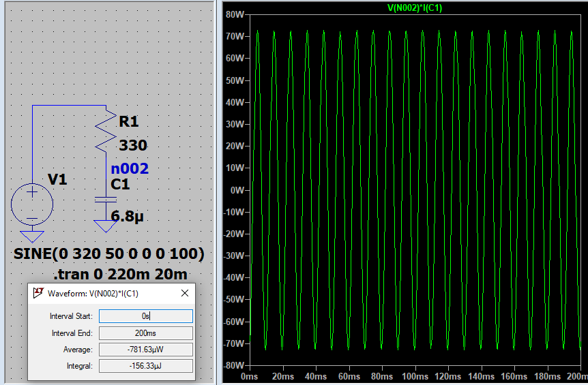Screen dimensions: 588x385
Task: Click the Waveform: V(N002)*I(C1) dialog title
Action: (93, 294)
